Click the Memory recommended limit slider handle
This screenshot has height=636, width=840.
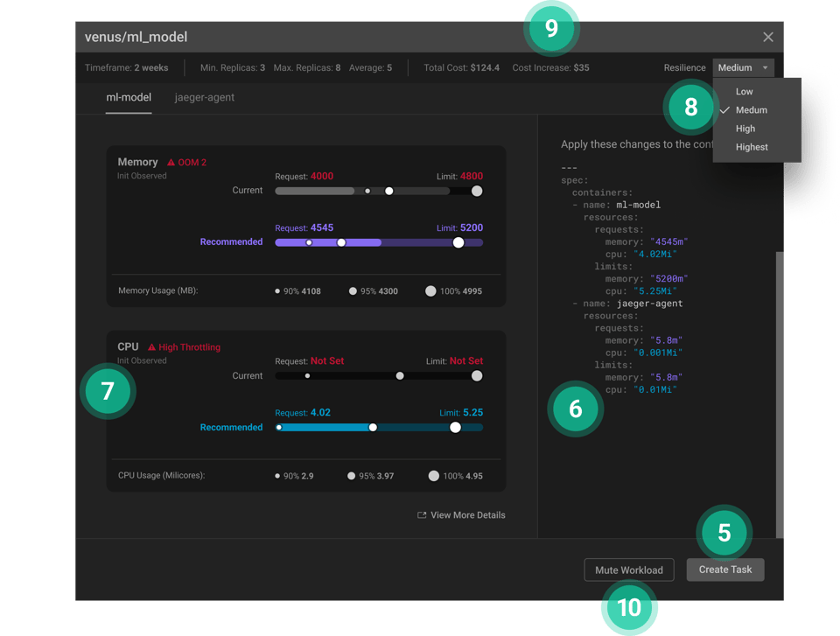[458, 242]
